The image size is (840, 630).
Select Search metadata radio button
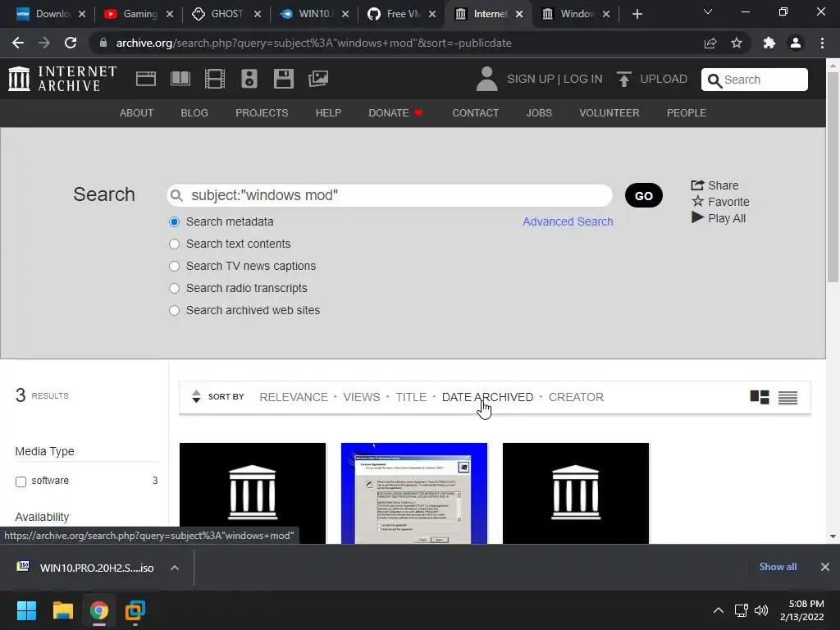174,221
